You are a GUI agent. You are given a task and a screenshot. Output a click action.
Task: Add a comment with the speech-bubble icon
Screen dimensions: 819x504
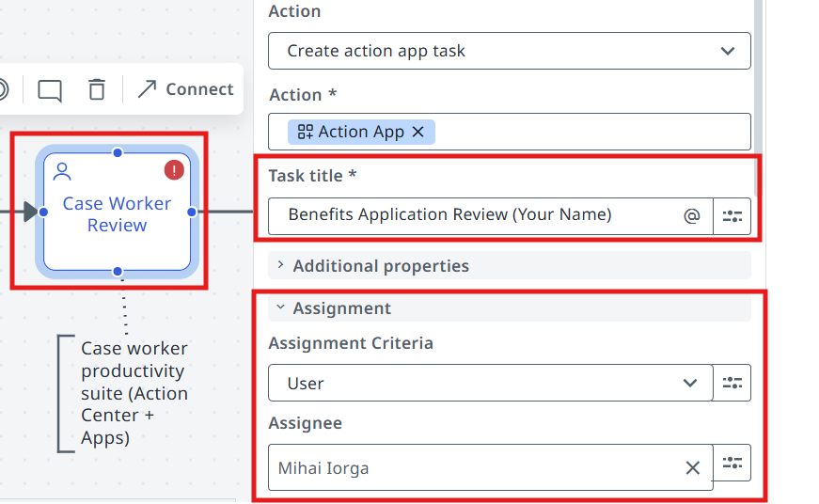tap(50, 90)
